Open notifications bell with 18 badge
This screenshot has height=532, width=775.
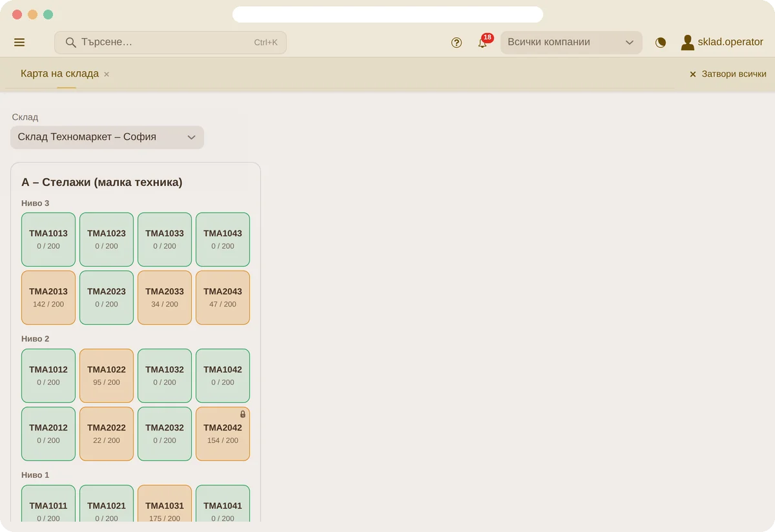[x=482, y=43]
